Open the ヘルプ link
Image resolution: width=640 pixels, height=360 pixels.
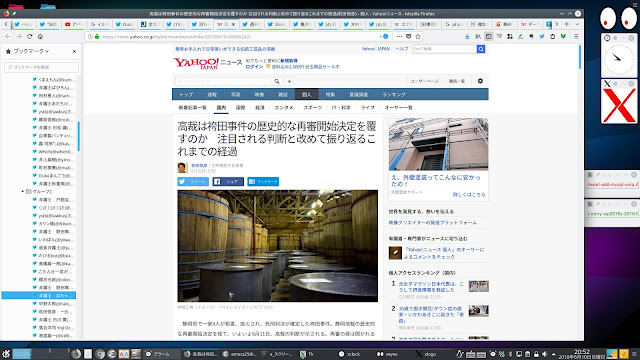coord(402,49)
